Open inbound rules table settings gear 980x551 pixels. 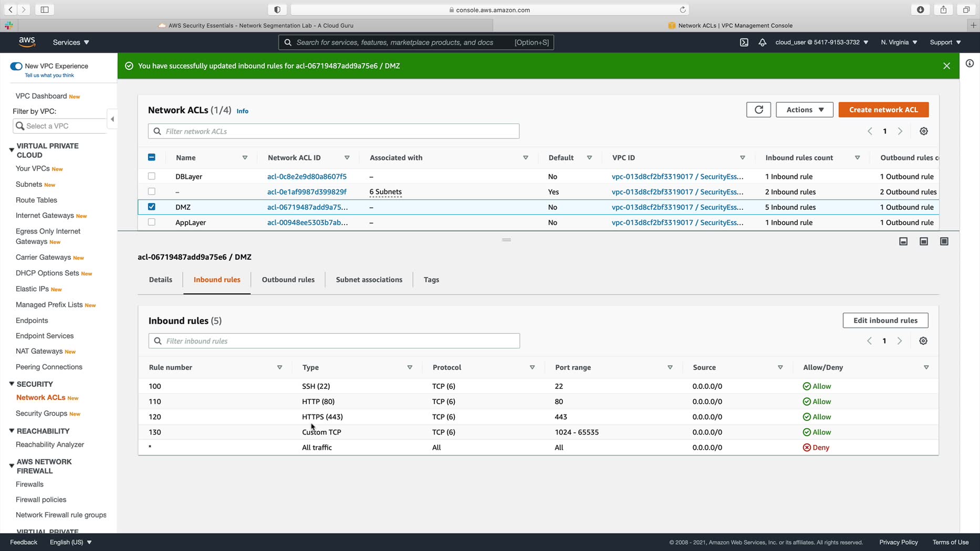923,341
